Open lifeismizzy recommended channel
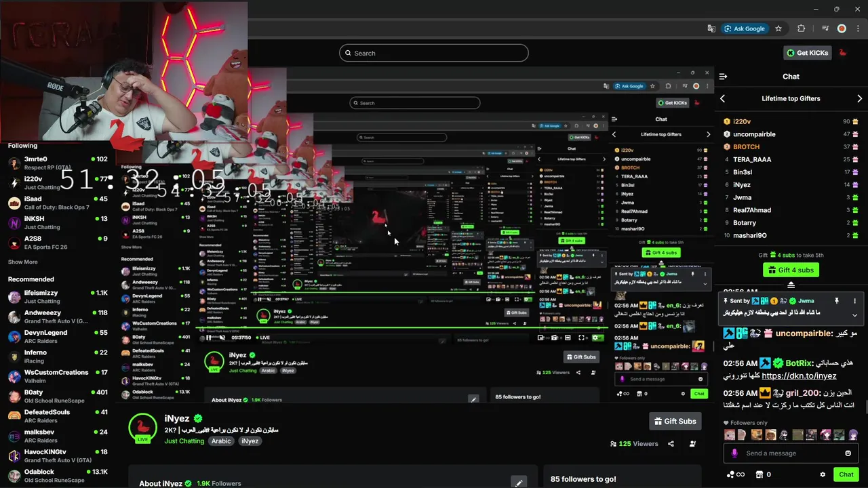 pos(58,297)
